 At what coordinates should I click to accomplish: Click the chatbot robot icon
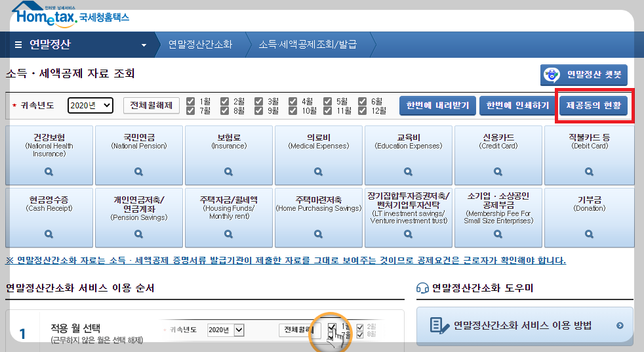click(x=552, y=75)
